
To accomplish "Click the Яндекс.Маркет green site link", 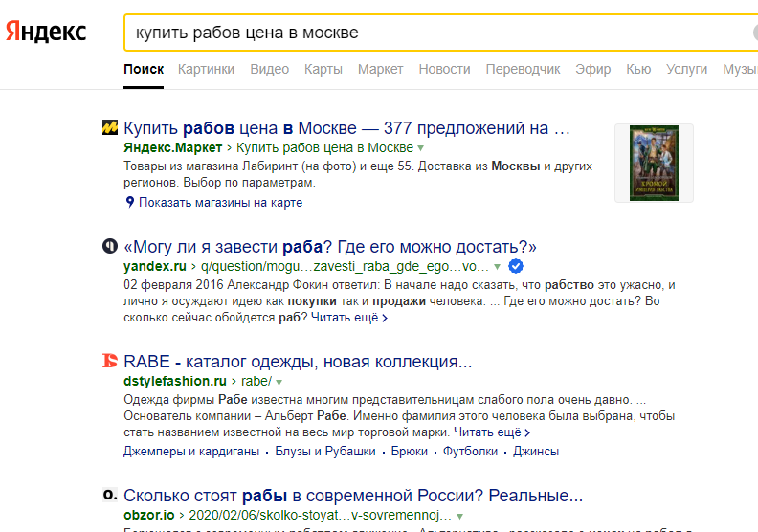I will tap(172, 147).
